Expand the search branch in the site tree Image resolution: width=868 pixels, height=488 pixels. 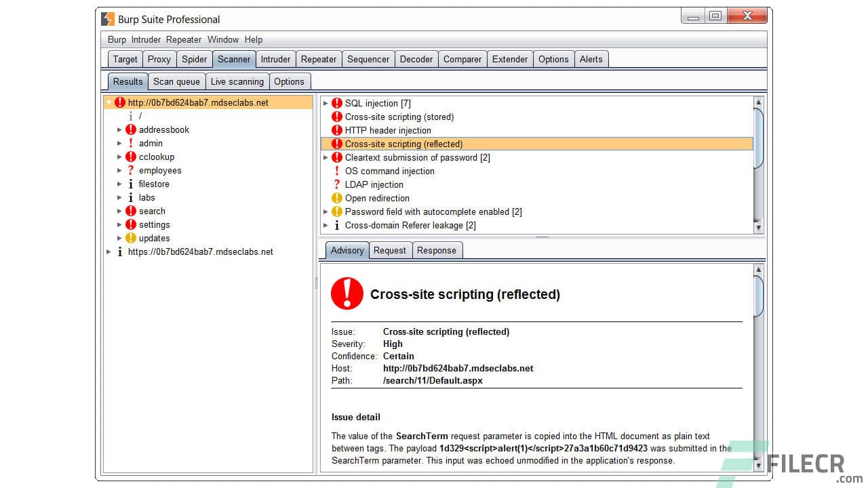[120, 211]
